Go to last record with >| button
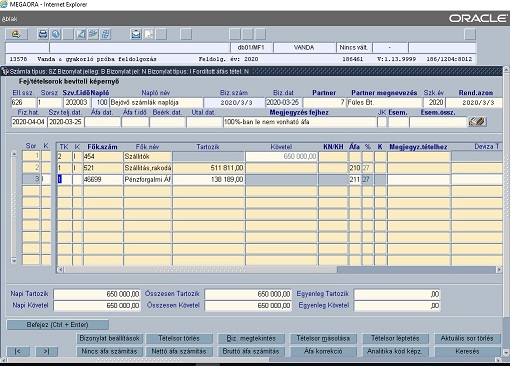The height and width of the screenshot is (366, 510). coord(47,351)
